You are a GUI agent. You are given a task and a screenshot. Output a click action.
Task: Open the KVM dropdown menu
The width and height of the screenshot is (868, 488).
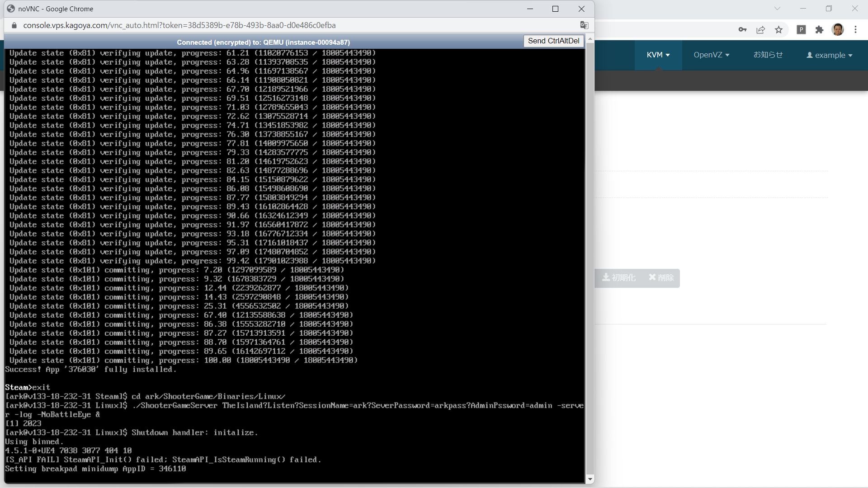(658, 55)
